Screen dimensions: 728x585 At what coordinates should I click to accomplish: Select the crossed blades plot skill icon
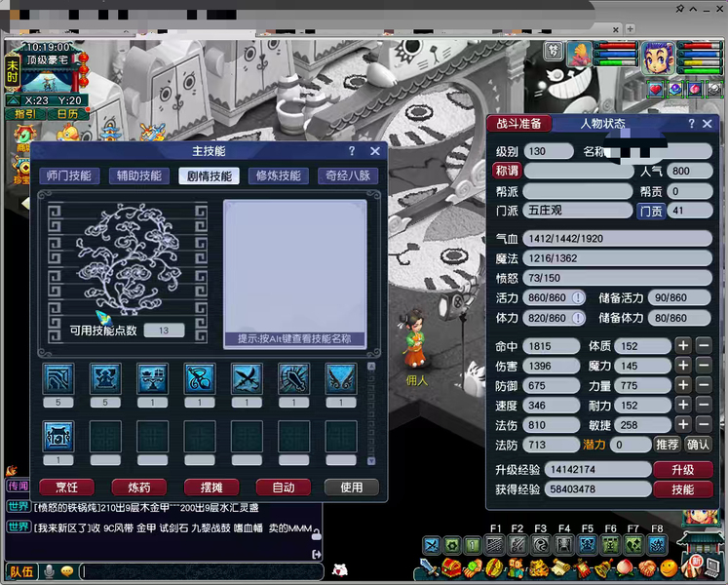(247, 378)
